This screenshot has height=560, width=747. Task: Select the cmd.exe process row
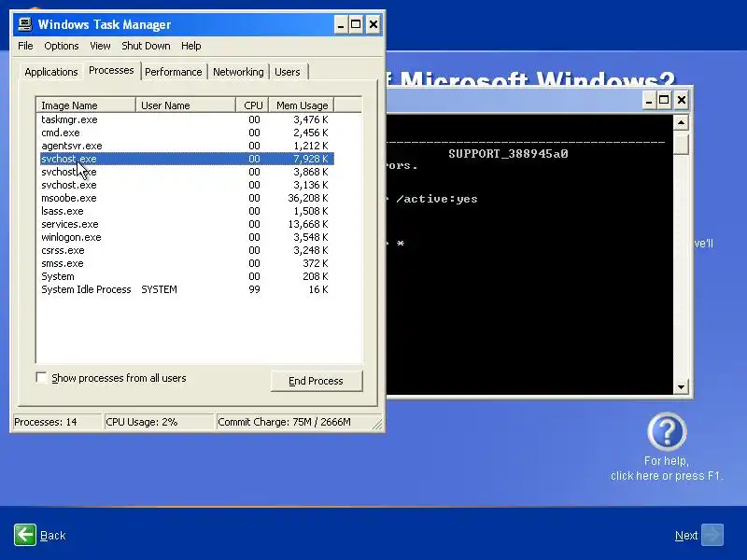pos(187,133)
